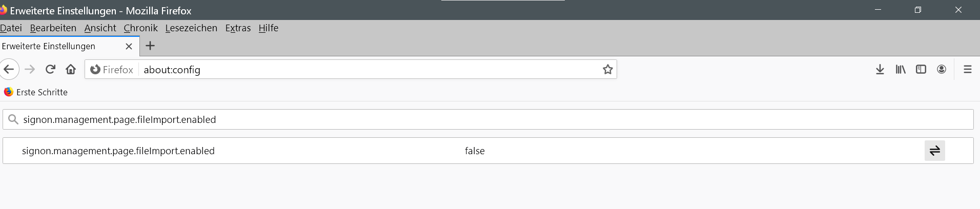Go to the home page
Image resolution: width=980 pixels, height=209 pixels.
coord(71,69)
